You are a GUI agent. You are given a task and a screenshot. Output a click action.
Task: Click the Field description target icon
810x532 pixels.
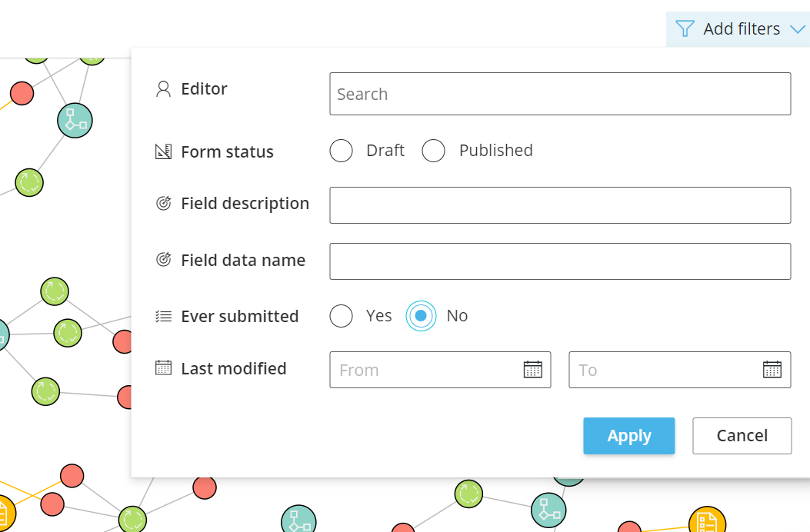(163, 204)
